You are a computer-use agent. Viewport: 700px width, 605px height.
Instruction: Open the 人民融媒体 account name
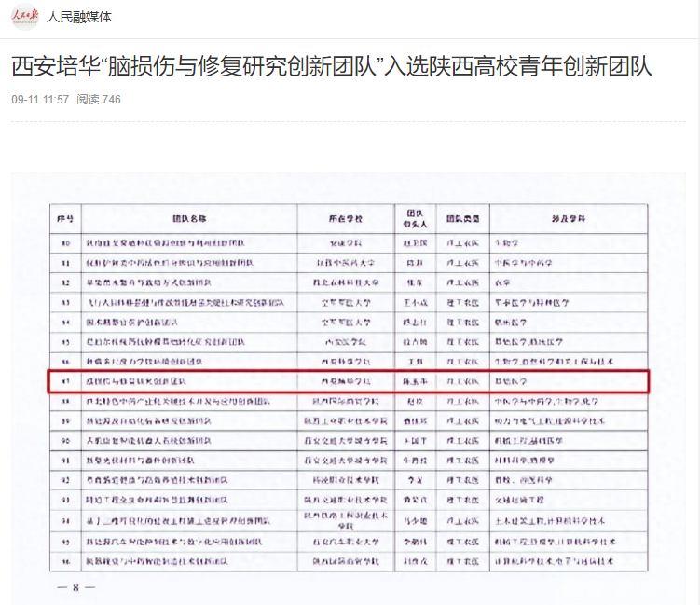pos(78,17)
